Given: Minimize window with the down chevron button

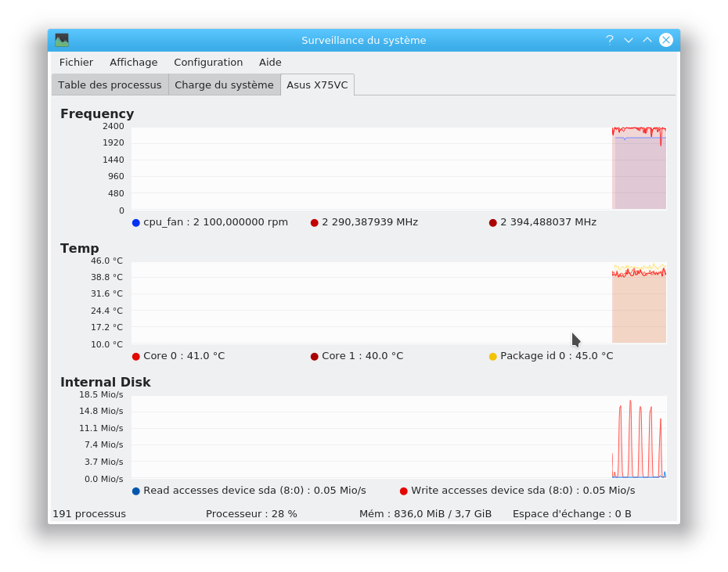Looking at the screenshot, I should 628,41.
